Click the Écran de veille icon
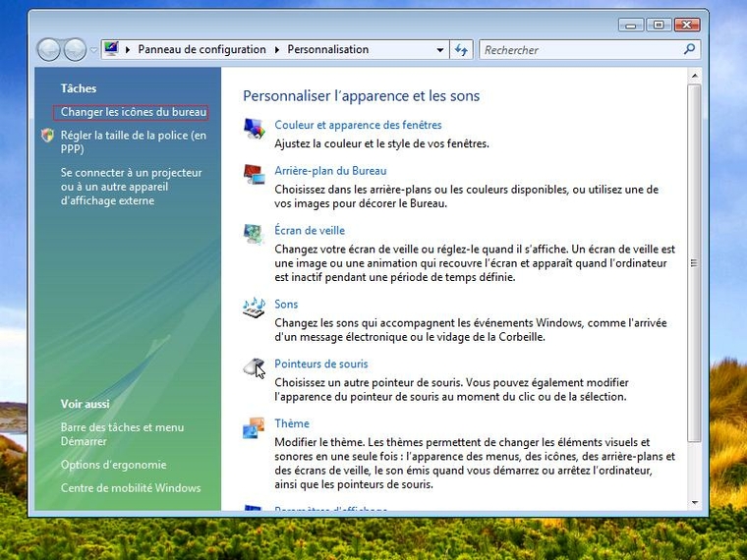 (254, 234)
